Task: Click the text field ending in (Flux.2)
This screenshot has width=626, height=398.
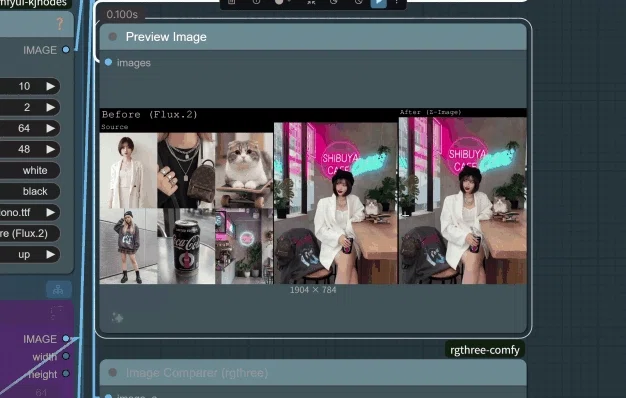Action: coord(30,234)
